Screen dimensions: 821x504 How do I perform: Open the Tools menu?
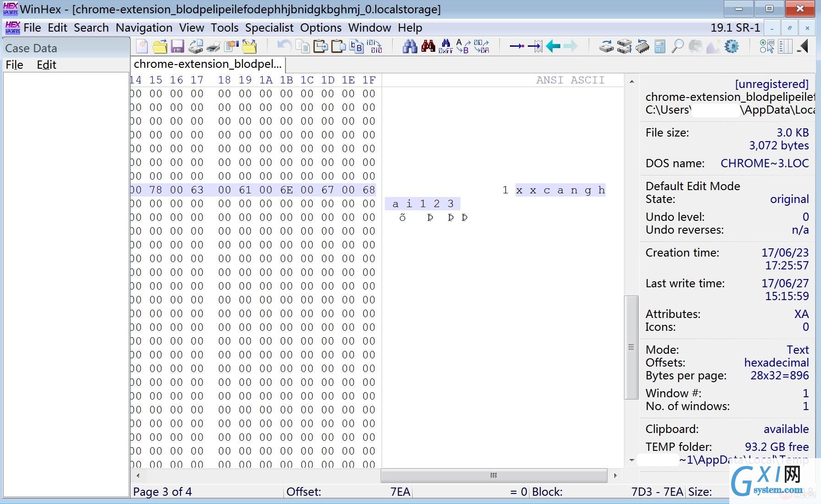click(x=224, y=28)
